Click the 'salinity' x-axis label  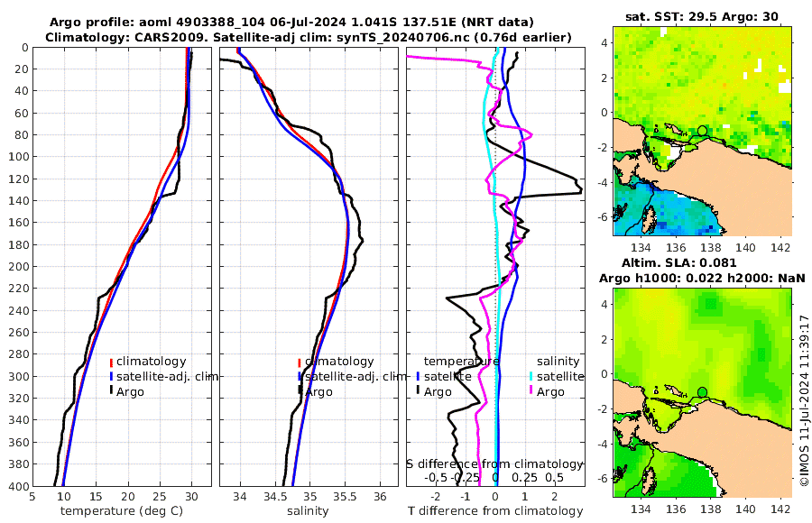308,511
